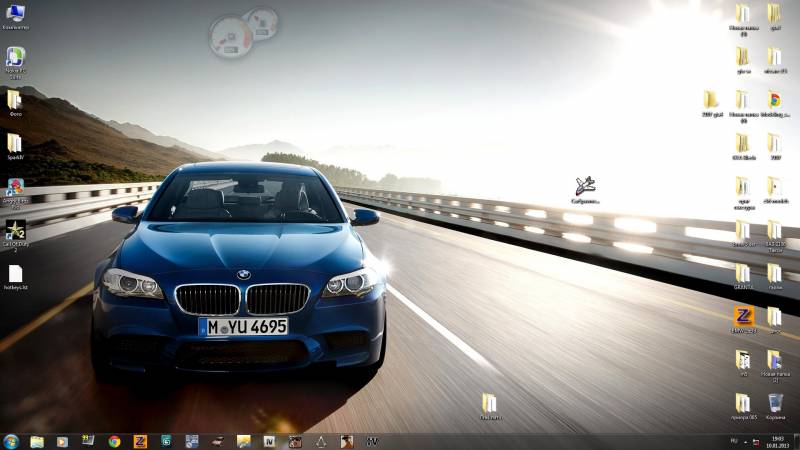Open the action center flag in tray

click(x=756, y=442)
